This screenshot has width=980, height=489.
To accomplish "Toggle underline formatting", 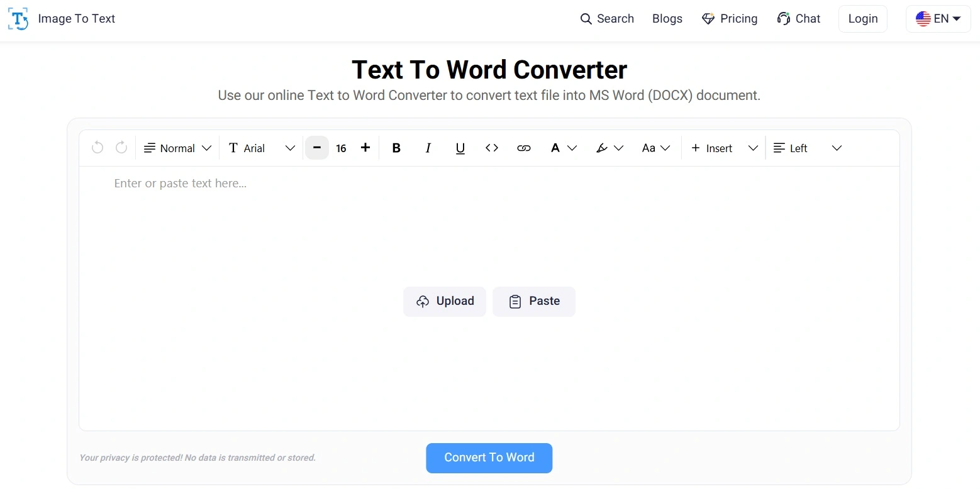I will [460, 148].
